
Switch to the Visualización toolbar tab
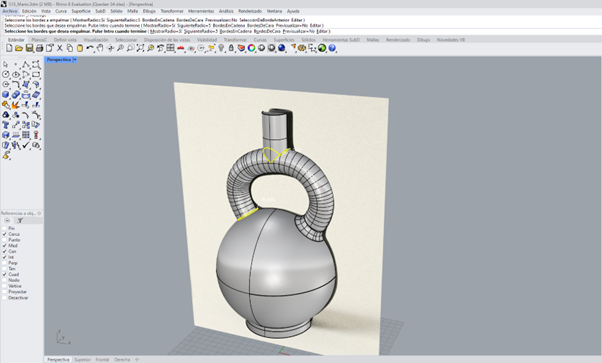[x=96, y=40]
